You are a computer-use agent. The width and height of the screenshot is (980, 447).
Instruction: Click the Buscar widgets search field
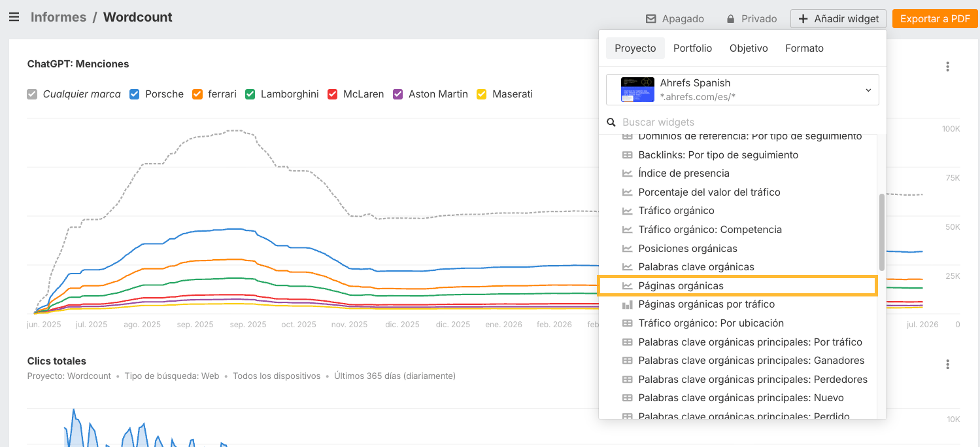click(x=742, y=122)
